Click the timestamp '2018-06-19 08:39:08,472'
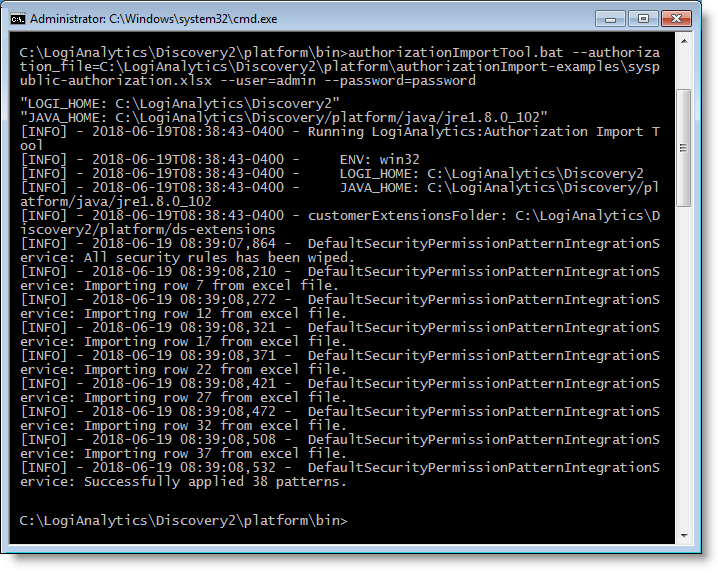Image resolution: width=718 pixels, height=585 pixels. 184,411
